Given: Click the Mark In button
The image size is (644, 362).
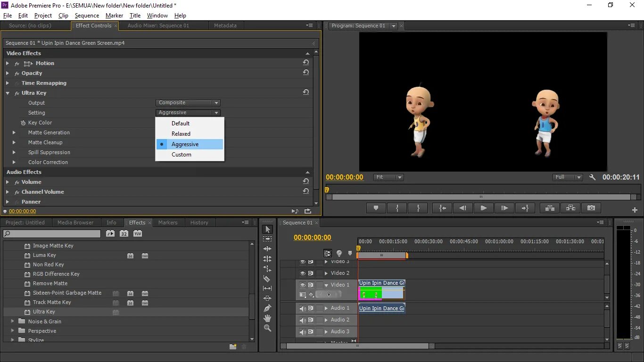Looking at the screenshot, I should (397, 208).
